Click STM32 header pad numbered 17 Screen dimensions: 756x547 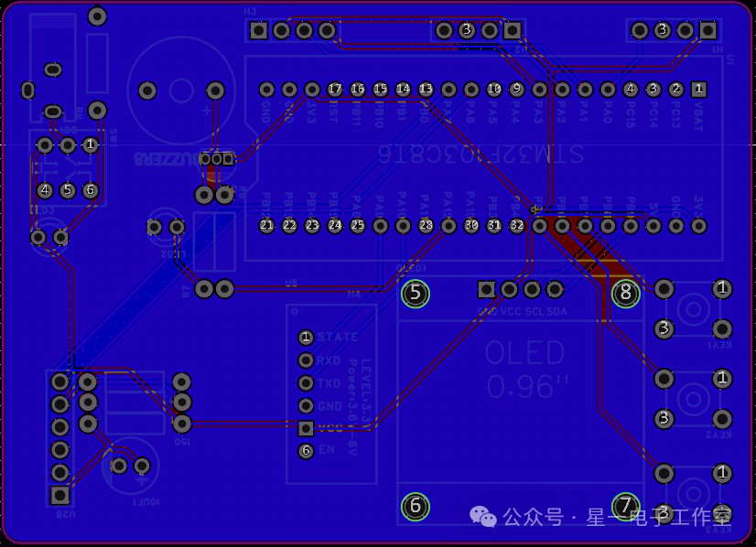pyautogui.click(x=335, y=89)
